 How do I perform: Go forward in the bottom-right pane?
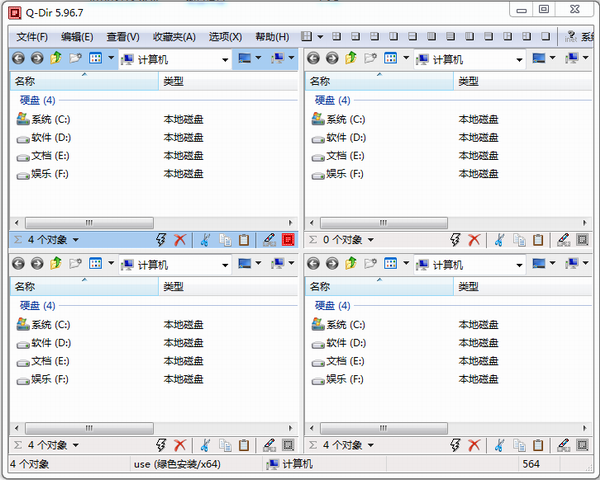pos(332,264)
